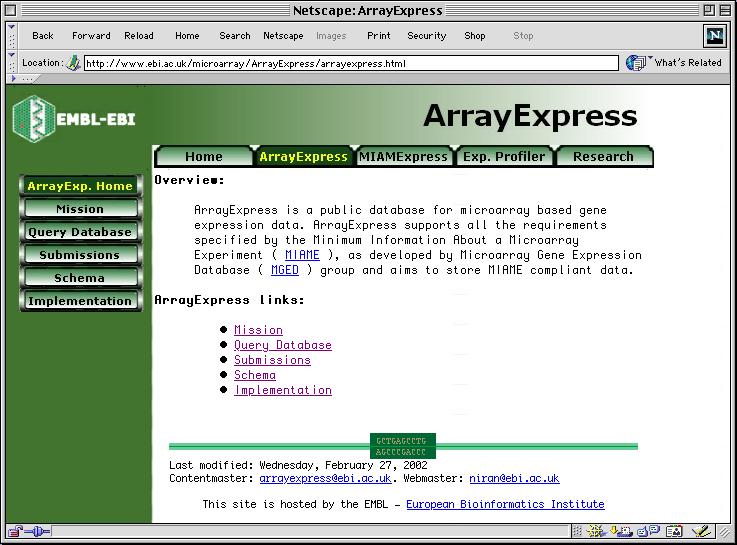Collapse the navigation toolbar triangle

(x=12, y=27)
